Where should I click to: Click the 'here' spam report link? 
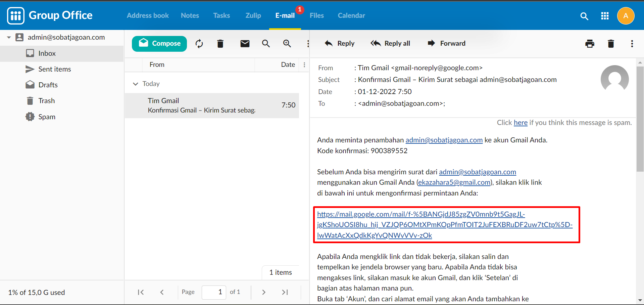[x=521, y=123]
